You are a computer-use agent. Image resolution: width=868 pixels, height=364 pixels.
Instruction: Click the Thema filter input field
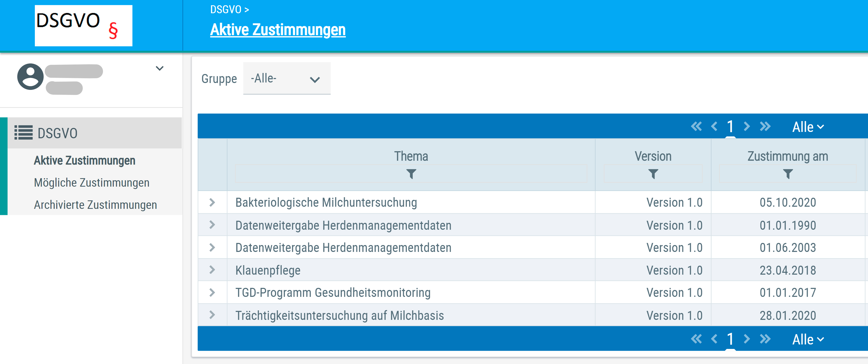pos(320,174)
